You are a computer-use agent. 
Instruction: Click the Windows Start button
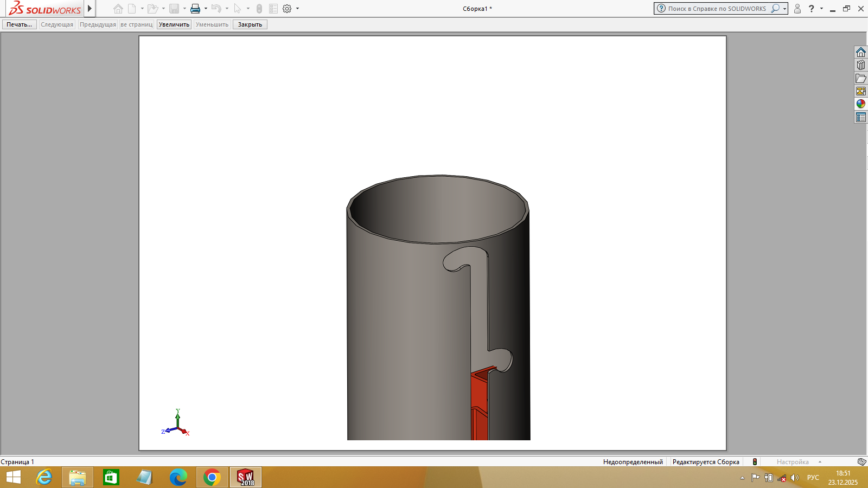[14, 477]
